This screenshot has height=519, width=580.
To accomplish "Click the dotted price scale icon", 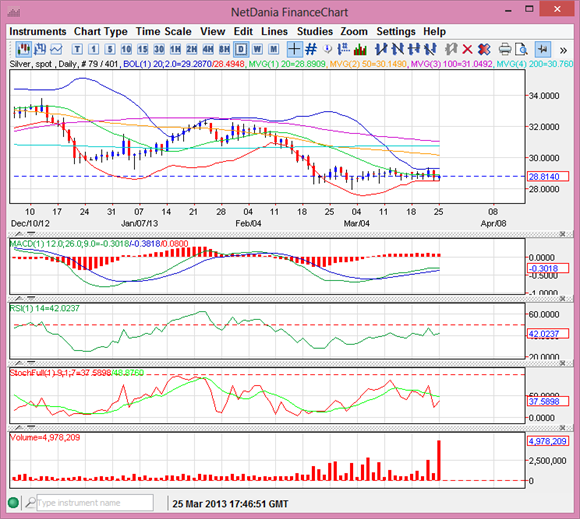I will pos(344,49).
